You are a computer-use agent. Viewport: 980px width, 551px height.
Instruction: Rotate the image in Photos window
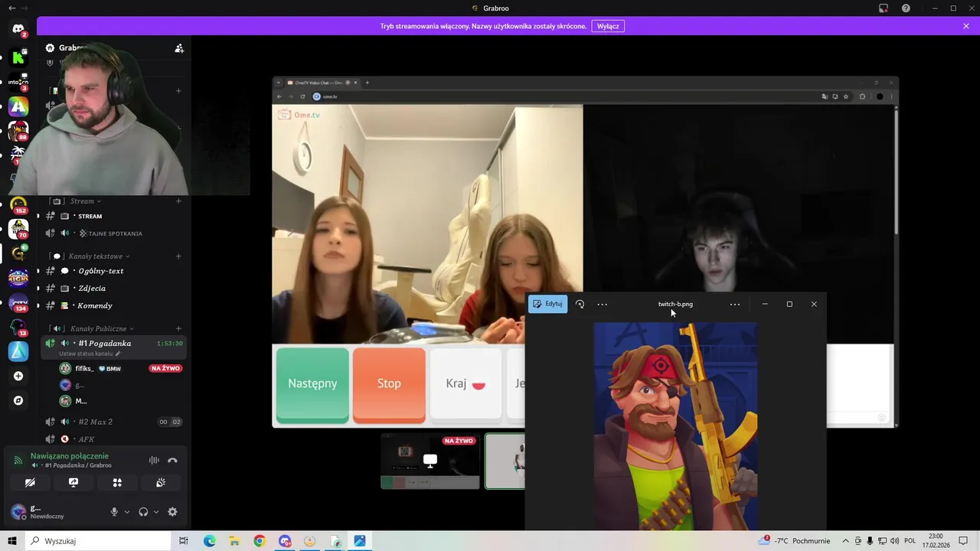(x=580, y=304)
